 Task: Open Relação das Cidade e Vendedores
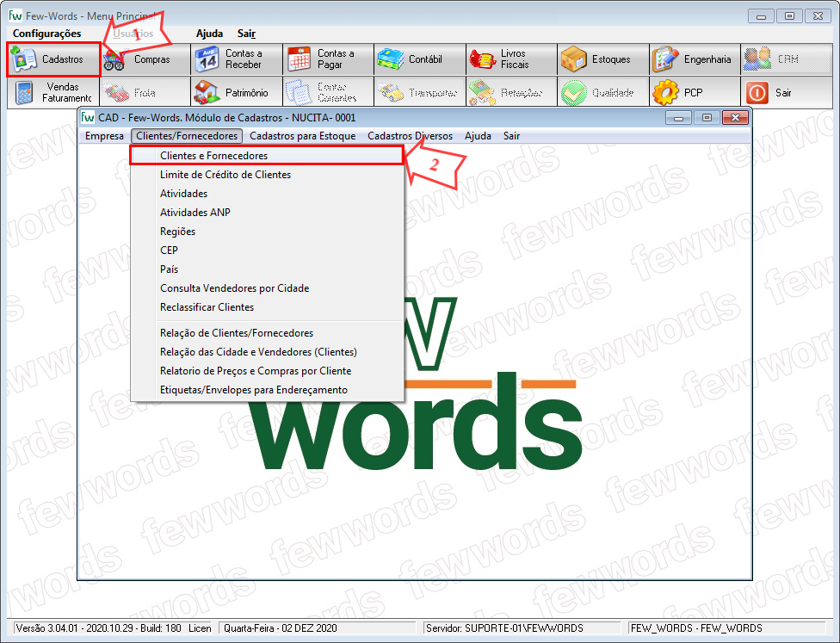click(x=267, y=352)
